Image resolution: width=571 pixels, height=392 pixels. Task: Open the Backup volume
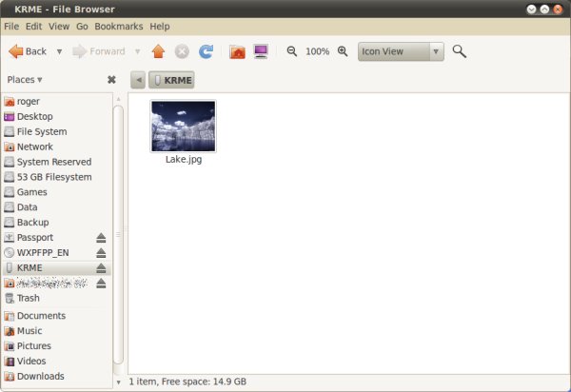click(57, 223)
